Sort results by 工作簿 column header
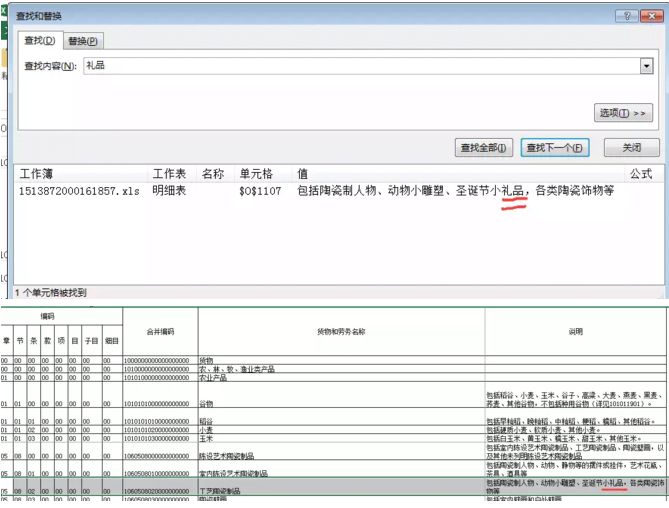This screenshot has width=669, height=508. [x=43, y=174]
